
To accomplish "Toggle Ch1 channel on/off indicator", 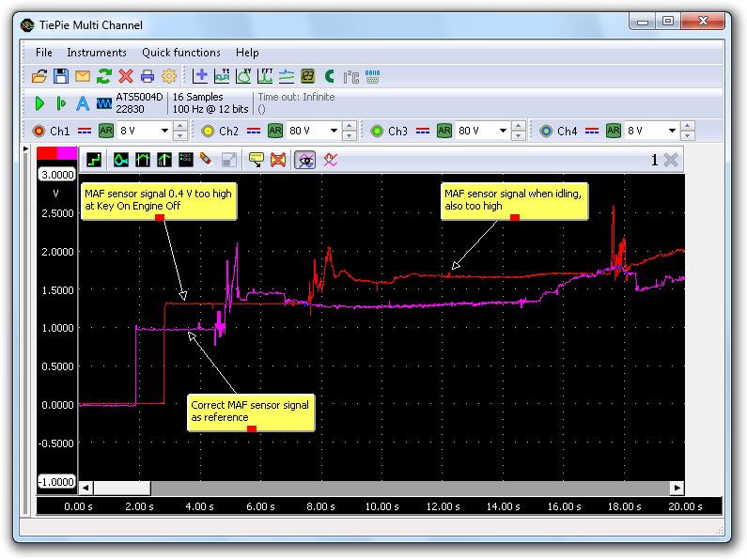I will point(39,132).
